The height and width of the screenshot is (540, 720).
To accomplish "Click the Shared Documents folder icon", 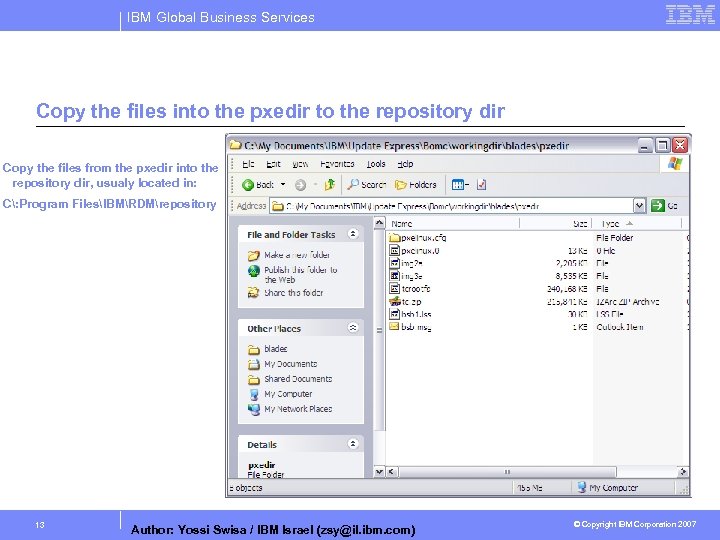I will coord(253,379).
